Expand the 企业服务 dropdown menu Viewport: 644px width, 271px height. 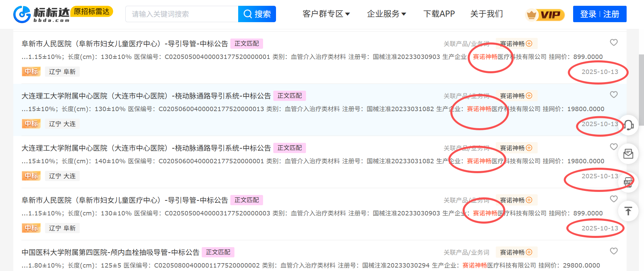[x=386, y=14]
